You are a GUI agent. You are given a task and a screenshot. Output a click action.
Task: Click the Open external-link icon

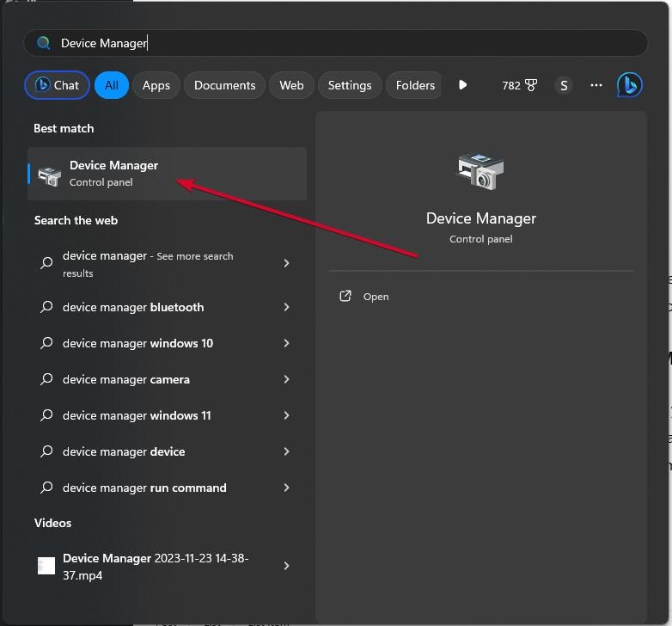(345, 296)
